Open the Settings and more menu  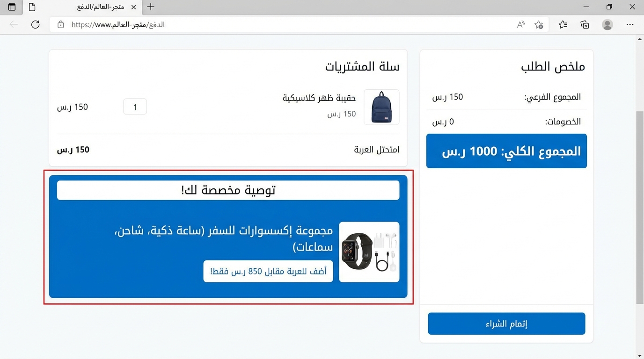(630, 25)
